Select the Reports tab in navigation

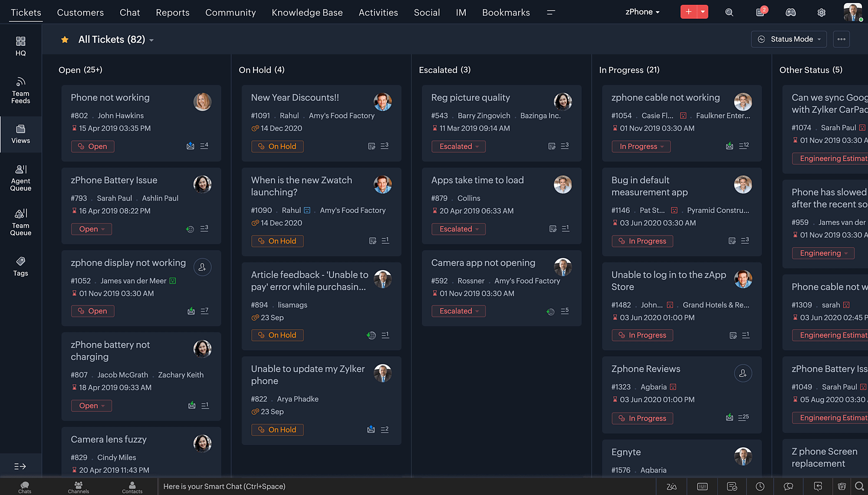pyautogui.click(x=172, y=12)
